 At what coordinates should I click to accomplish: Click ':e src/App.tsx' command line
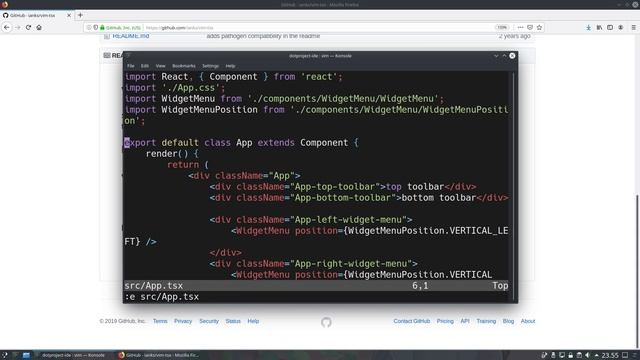click(162, 297)
